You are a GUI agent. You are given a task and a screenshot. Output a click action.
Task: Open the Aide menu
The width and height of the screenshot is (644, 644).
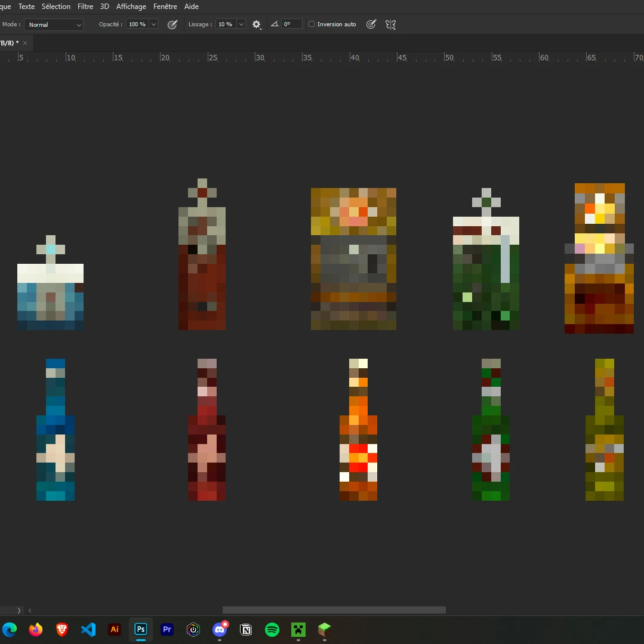192,7
